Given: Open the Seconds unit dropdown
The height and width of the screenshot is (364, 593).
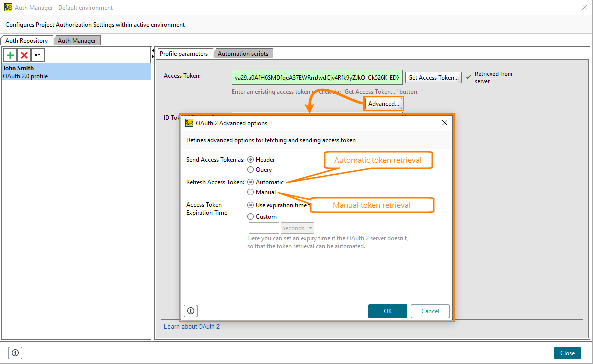Looking at the screenshot, I should point(297,227).
